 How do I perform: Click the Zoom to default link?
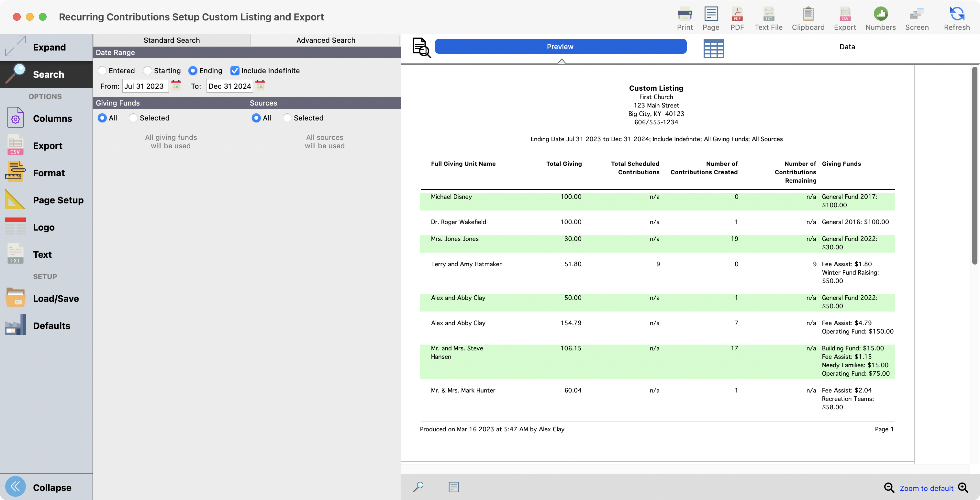tap(926, 488)
